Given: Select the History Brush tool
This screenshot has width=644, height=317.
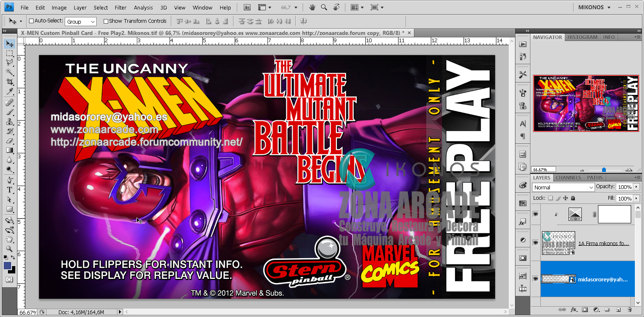Looking at the screenshot, I should click(10, 131).
